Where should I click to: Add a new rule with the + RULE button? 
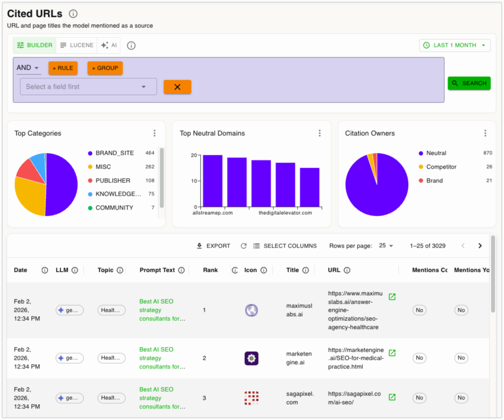tap(63, 68)
